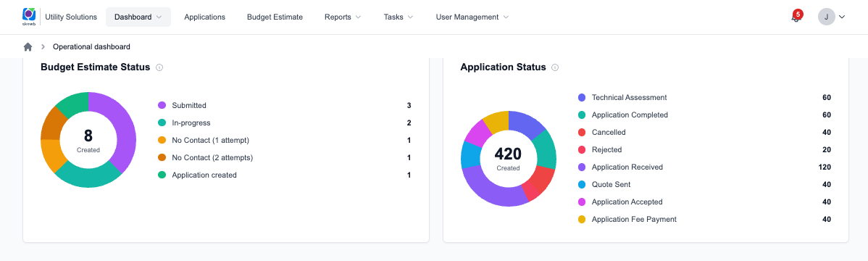Expand the user account chevron
This screenshot has width=868, height=261.
click(x=842, y=17)
